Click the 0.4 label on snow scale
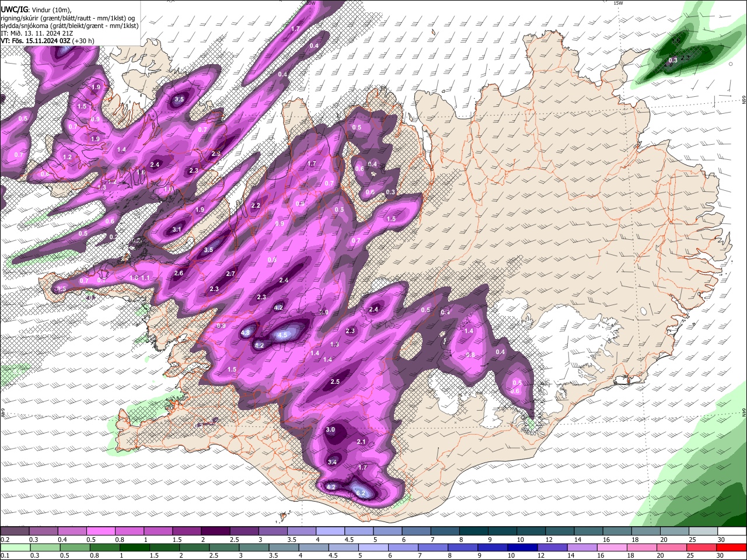 click(x=62, y=540)
